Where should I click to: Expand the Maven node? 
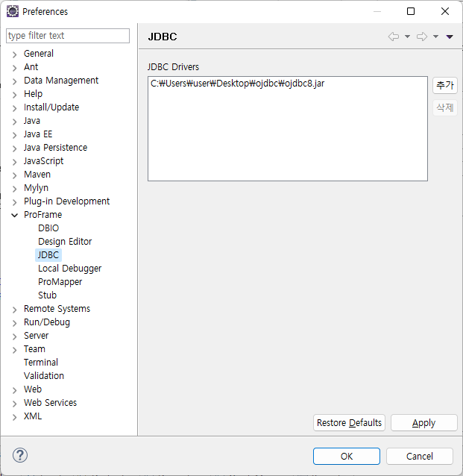(x=14, y=175)
